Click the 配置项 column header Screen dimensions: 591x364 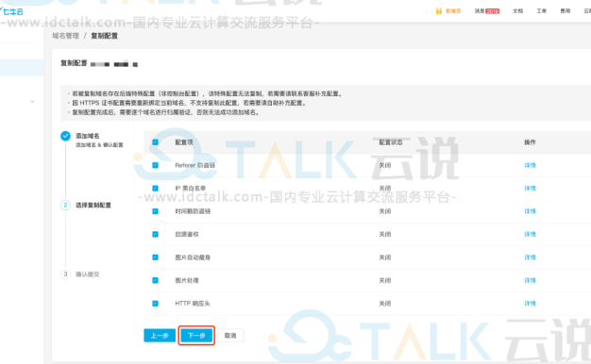184,142
